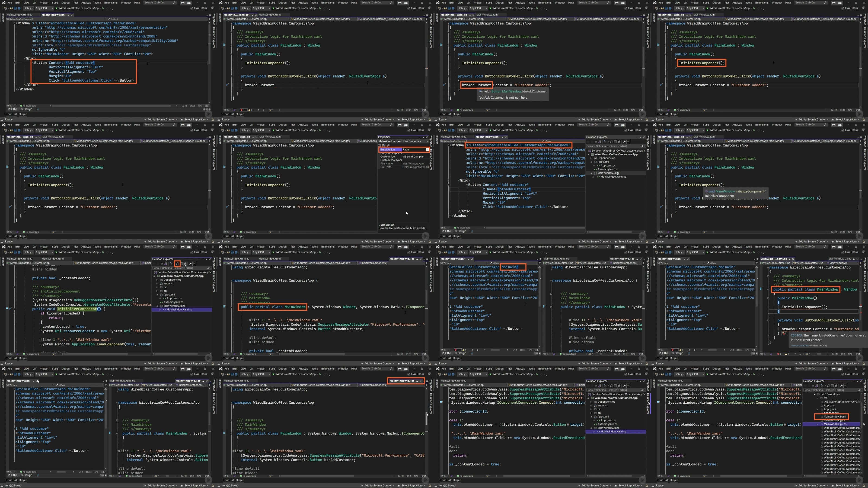Image resolution: width=868 pixels, height=488 pixels.
Task: Click Show potential fixes link in CS0103 tooltip
Action: 800,346
